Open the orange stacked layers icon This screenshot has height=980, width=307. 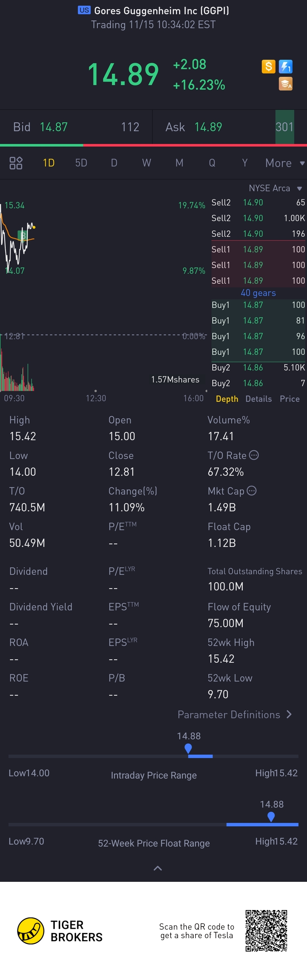(285, 84)
